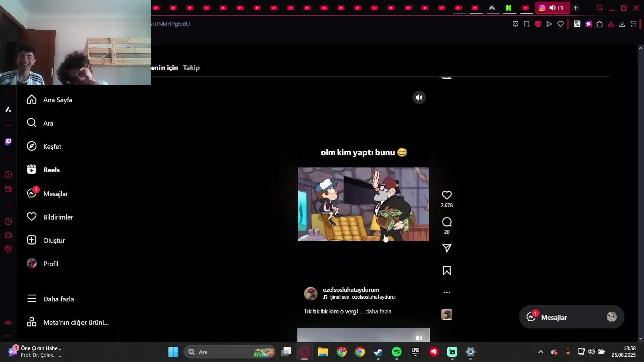Like the reel with heart icon
This screenshot has width=644, height=362.
pos(447,195)
